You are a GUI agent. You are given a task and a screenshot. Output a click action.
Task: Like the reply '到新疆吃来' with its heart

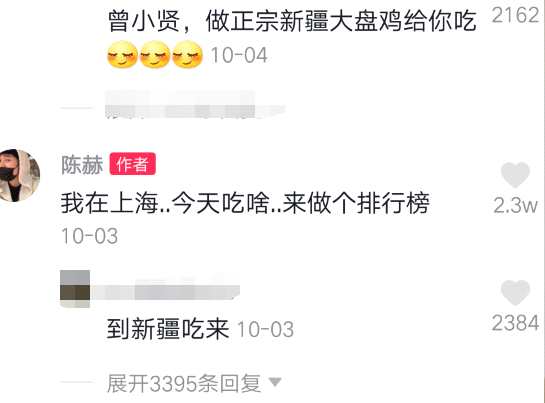(x=515, y=292)
